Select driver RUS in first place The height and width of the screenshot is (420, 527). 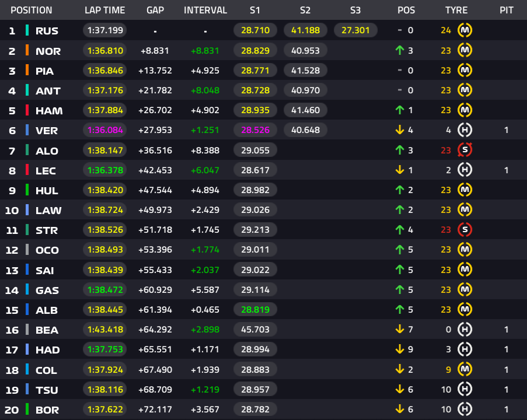coord(47,30)
